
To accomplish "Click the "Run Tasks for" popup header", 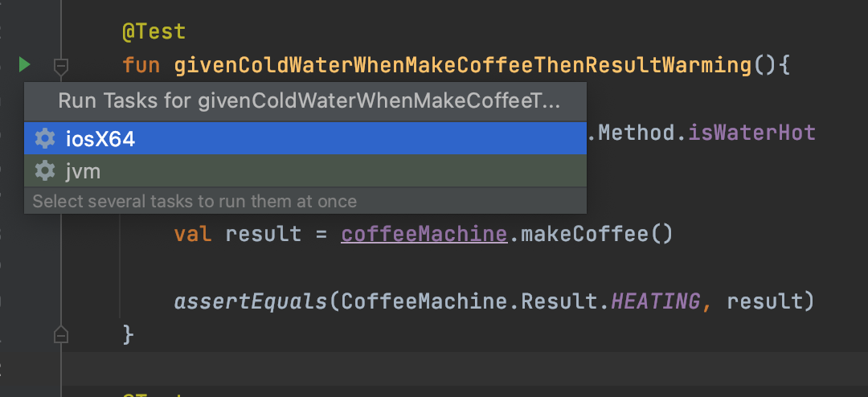I will click(x=309, y=101).
